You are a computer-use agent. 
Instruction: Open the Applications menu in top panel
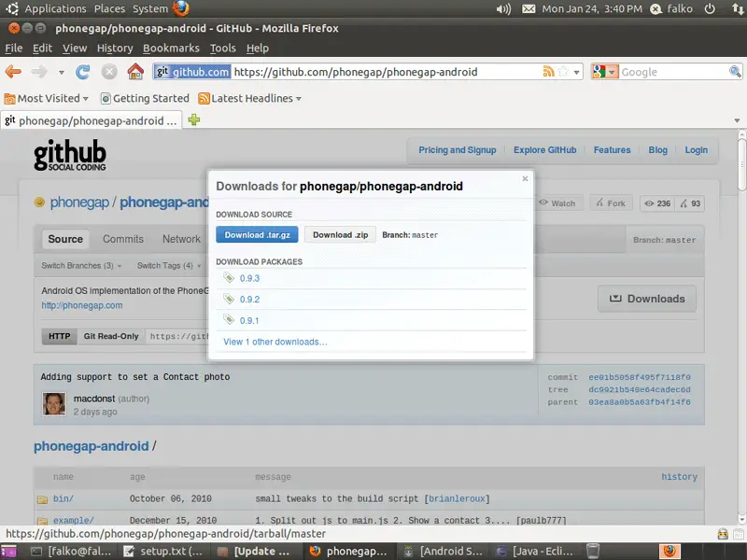pos(55,8)
